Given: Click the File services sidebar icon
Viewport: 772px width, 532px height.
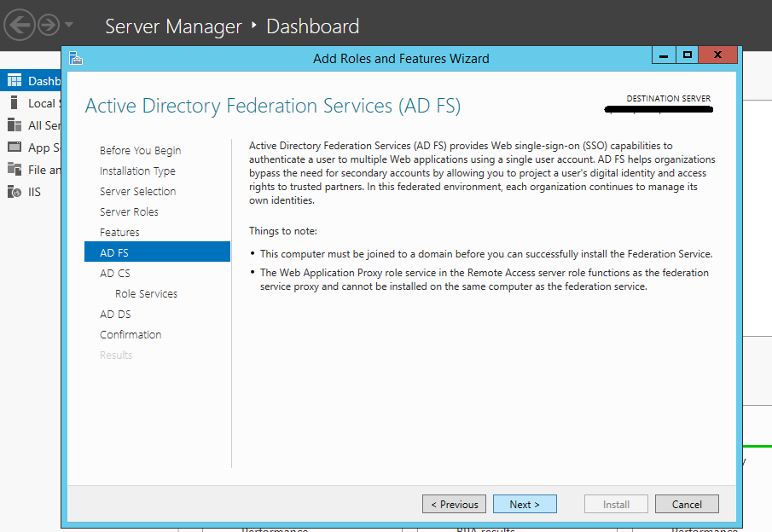Looking at the screenshot, I should [x=14, y=170].
